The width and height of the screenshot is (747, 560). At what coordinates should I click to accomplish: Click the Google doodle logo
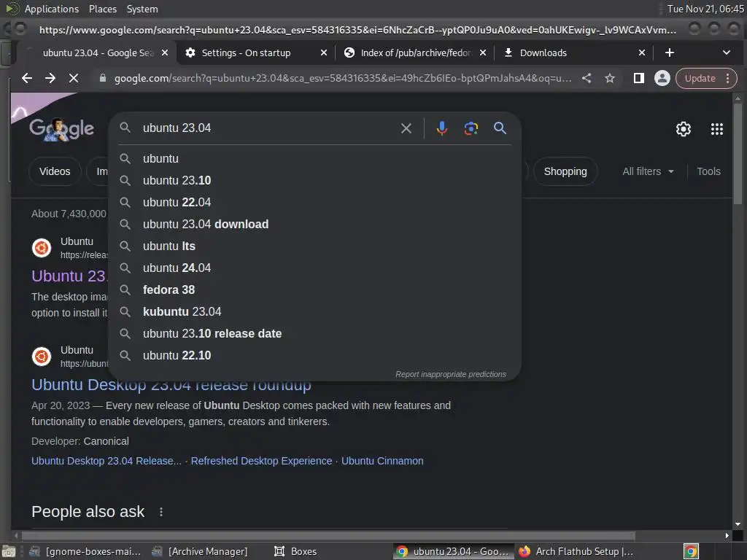pos(61,128)
